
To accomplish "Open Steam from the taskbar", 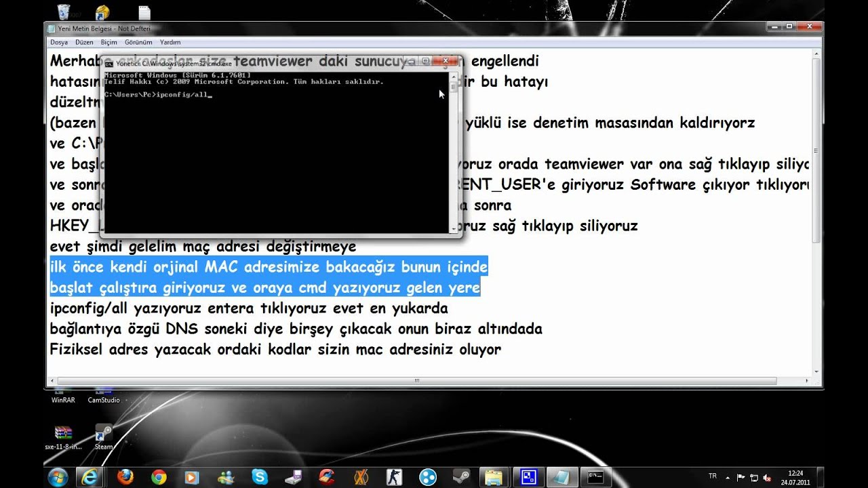I will pyautogui.click(x=461, y=477).
